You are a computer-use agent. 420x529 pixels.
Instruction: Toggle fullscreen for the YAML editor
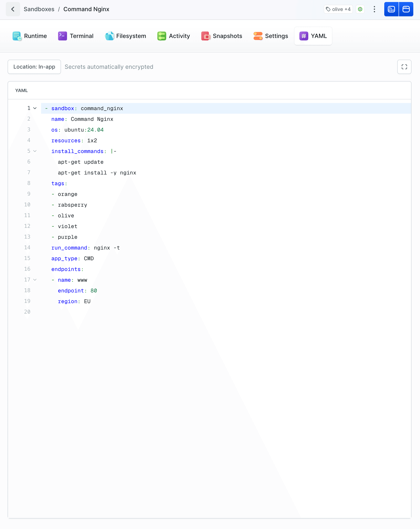404,67
